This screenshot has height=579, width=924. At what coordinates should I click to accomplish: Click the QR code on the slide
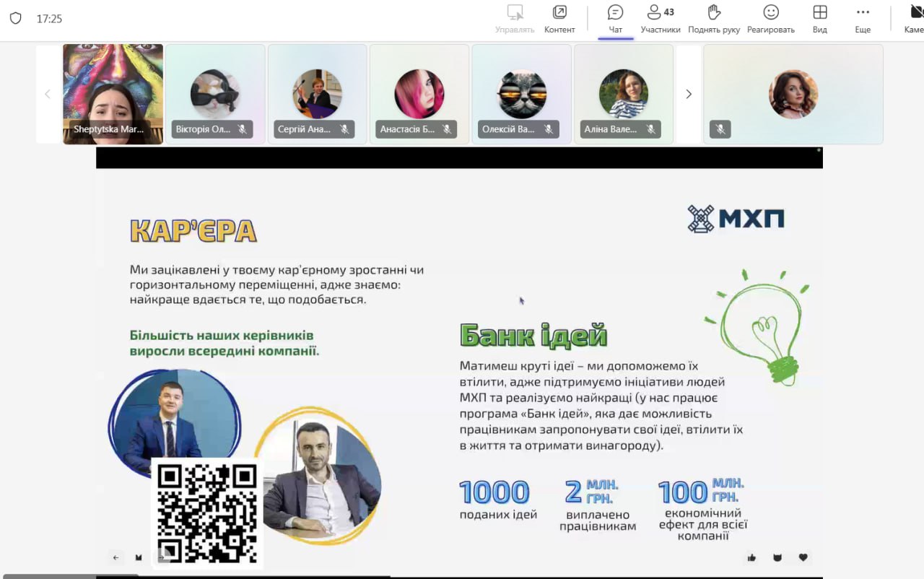pos(207,514)
